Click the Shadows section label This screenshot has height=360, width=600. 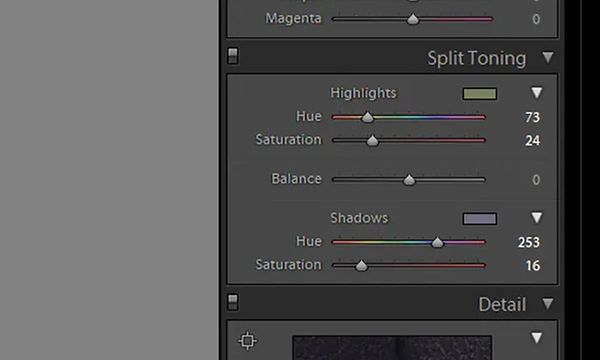tap(359, 218)
